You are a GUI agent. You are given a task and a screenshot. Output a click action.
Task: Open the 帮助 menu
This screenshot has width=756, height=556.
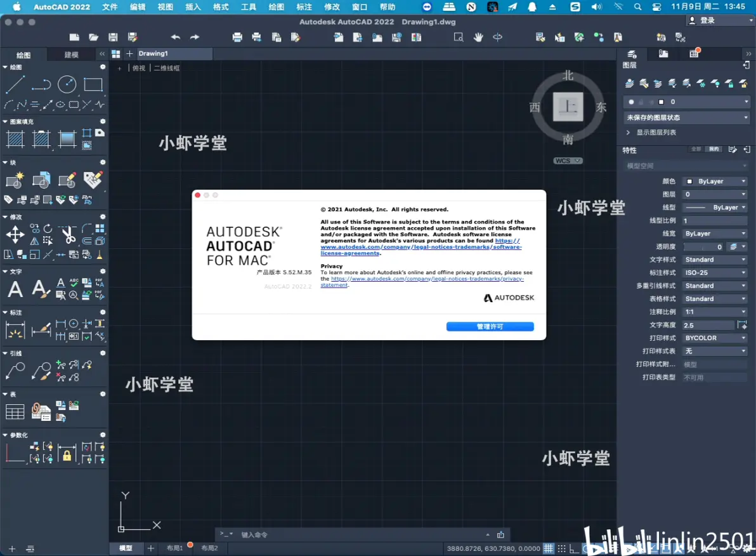coord(387,7)
